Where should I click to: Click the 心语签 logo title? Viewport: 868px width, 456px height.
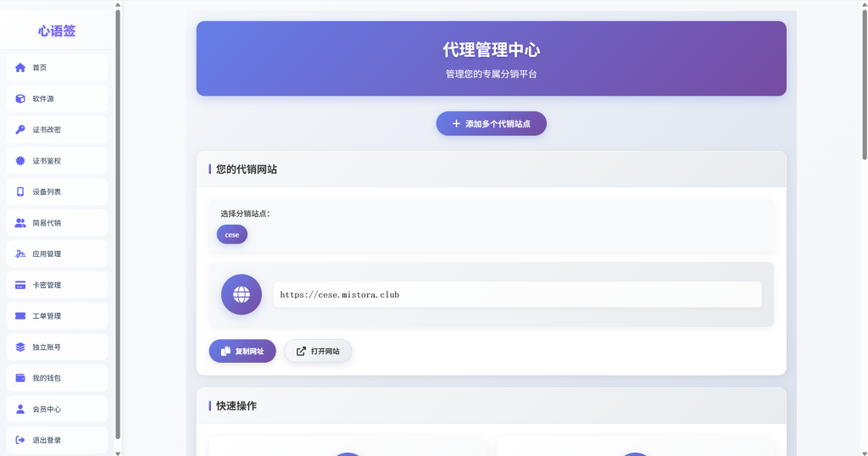tap(57, 31)
